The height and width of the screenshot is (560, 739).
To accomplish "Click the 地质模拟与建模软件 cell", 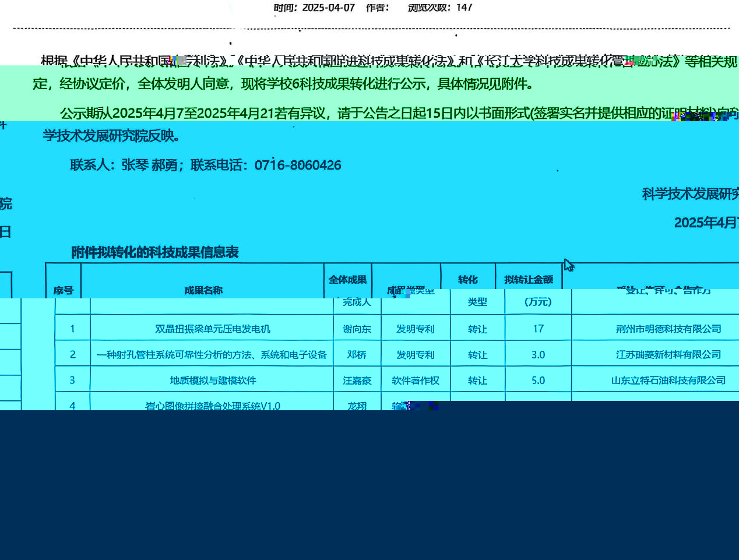I will (213, 381).
